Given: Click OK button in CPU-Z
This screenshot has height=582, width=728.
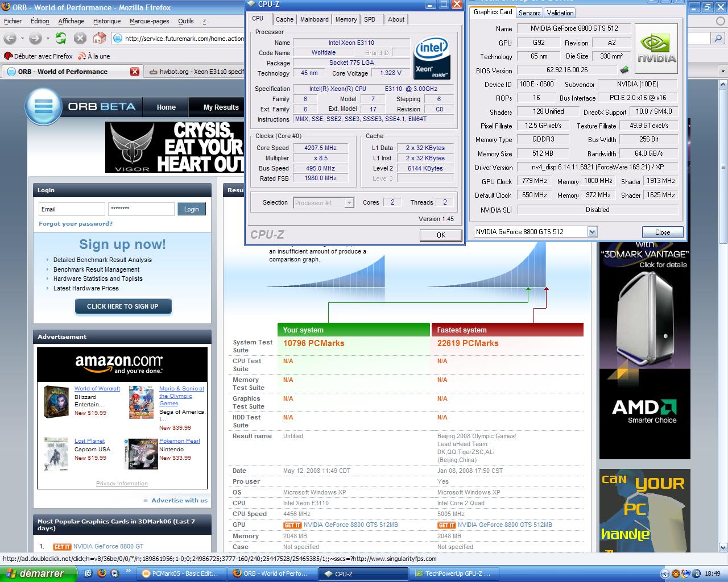Looking at the screenshot, I should [441, 235].
